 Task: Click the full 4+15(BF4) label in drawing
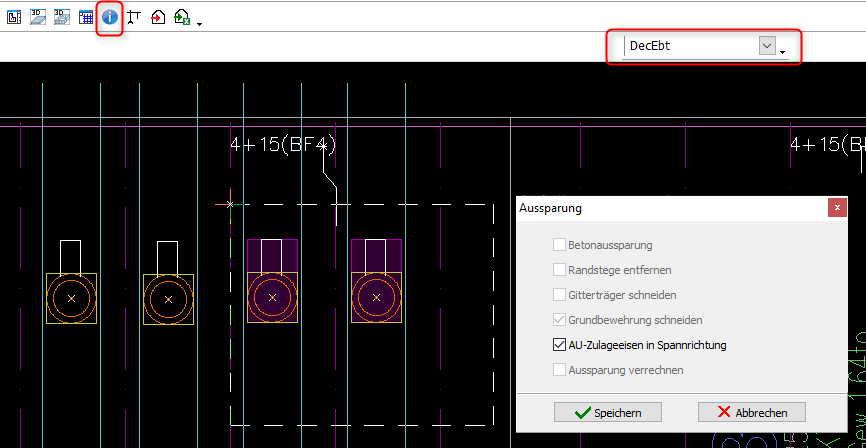pyautogui.click(x=283, y=145)
